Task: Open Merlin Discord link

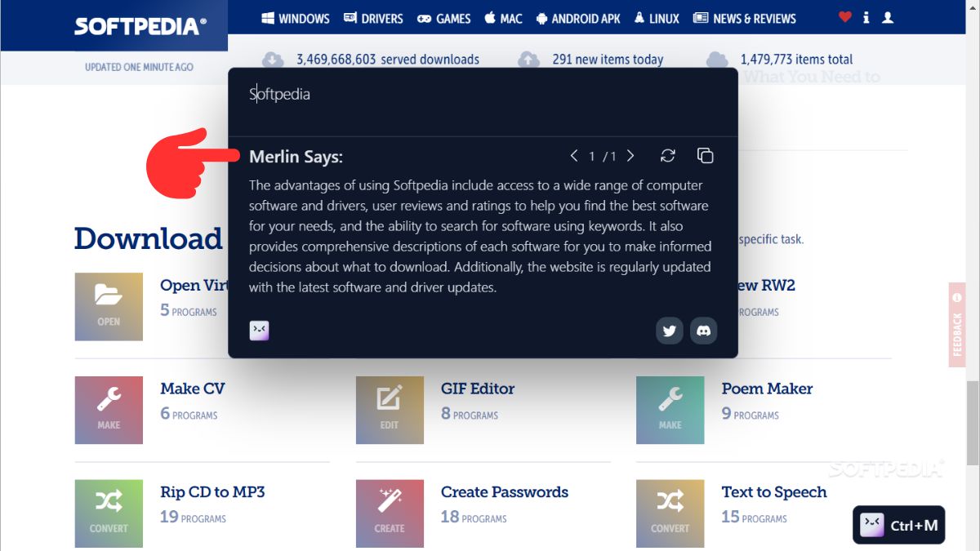Action: coord(704,331)
